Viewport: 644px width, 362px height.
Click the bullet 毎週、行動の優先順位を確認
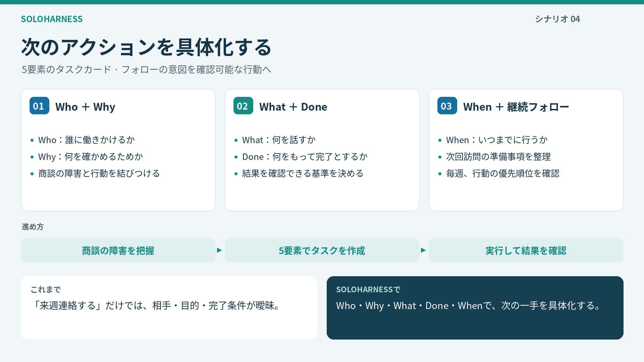tap(503, 173)
